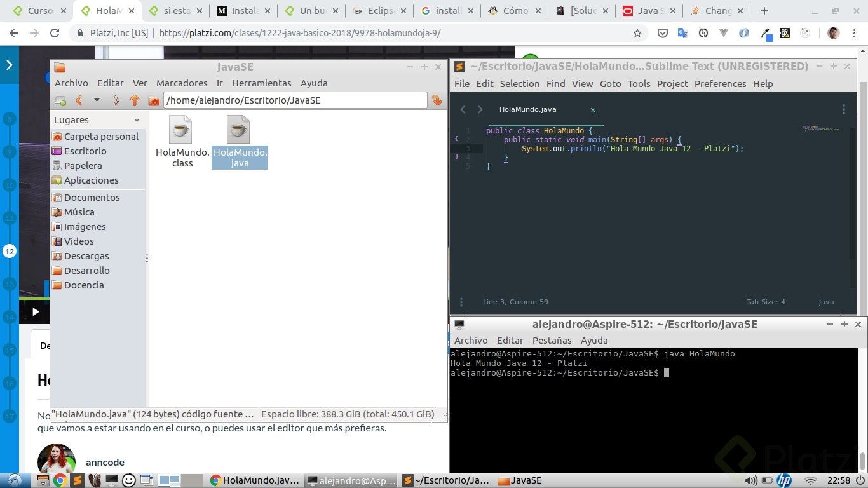
Task: Bookmark page with Chrome star icon
Action: click(637, 33)
